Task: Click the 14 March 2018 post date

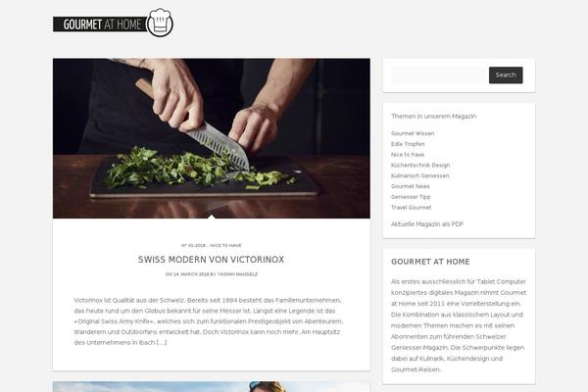Action: point(191,274)
